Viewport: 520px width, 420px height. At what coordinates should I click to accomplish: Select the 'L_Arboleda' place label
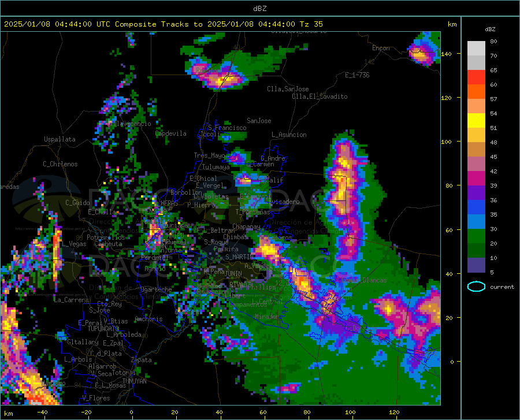coord(124,334)
